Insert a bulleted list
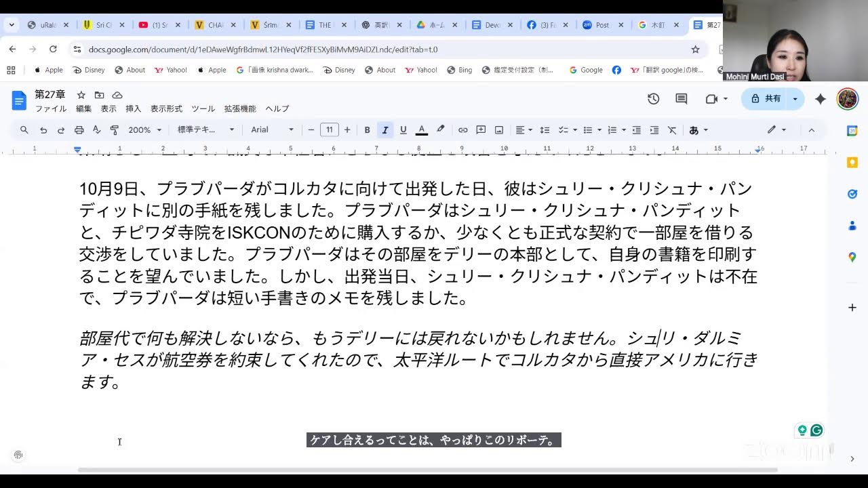 click(593, 130)
